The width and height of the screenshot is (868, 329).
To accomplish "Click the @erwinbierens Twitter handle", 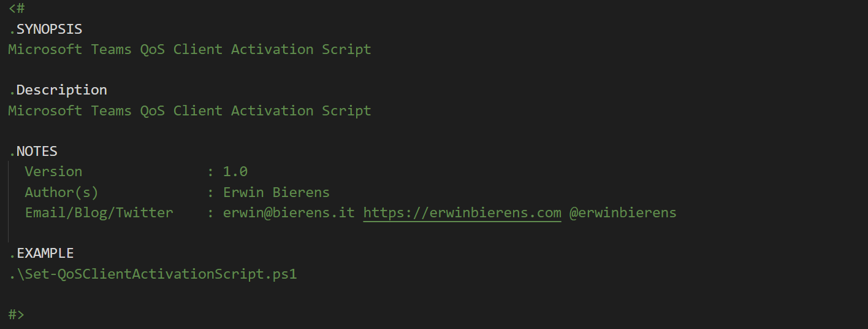I will pos(623,213).
